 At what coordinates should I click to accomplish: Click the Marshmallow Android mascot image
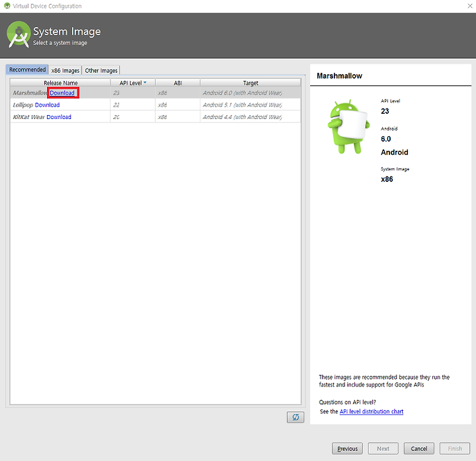click(348, 126)
